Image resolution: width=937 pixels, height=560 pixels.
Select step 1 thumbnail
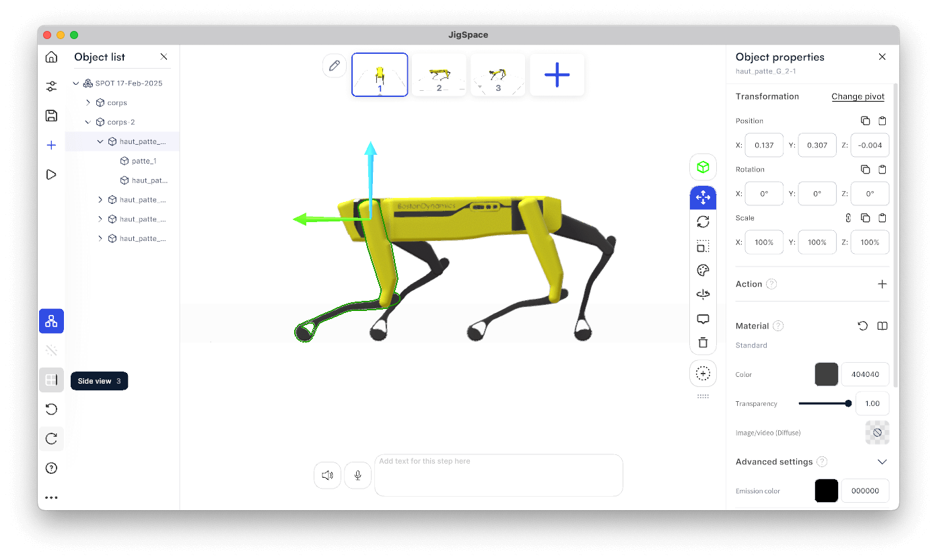(380, 75)
